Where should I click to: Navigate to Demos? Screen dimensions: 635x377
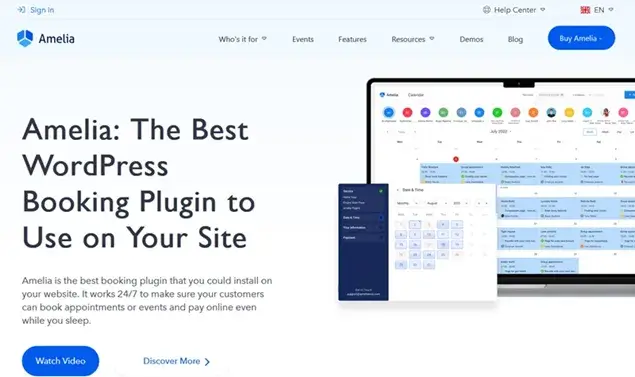pos(471,39)
